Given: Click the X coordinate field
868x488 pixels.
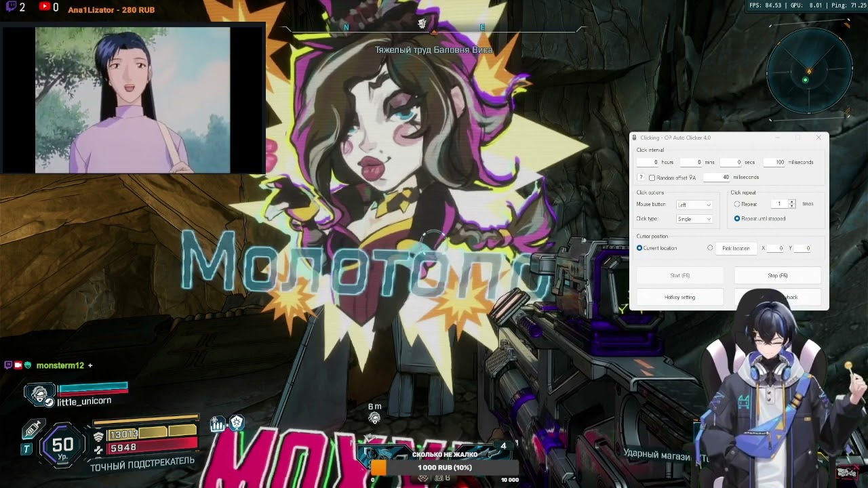Looking at the screenshot, I should [776, 248].
